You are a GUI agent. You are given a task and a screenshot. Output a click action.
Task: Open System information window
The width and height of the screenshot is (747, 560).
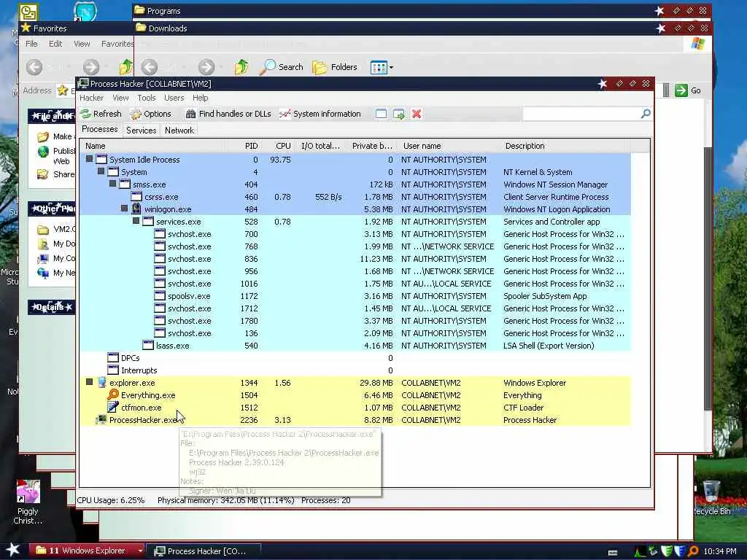click(320, 114)
